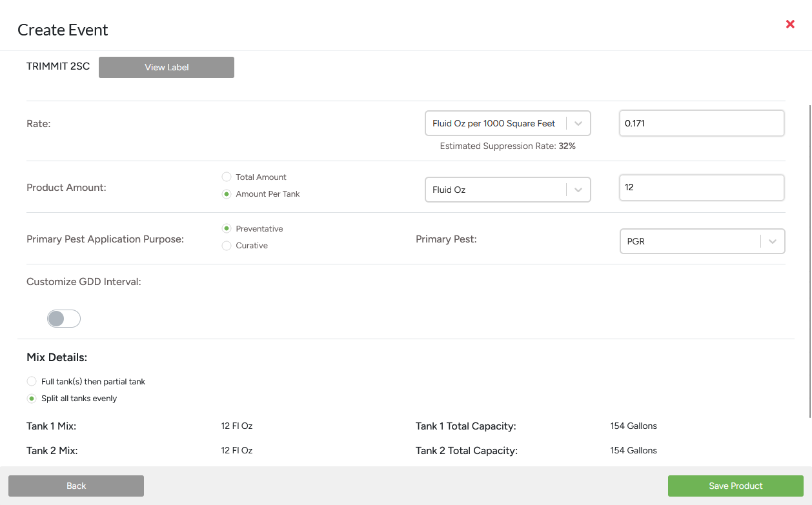This screenshot has width=812, height=505.
Task: Click the vertical scrollbar on the right
Action: pyautogui.click(x=809, y=258)
